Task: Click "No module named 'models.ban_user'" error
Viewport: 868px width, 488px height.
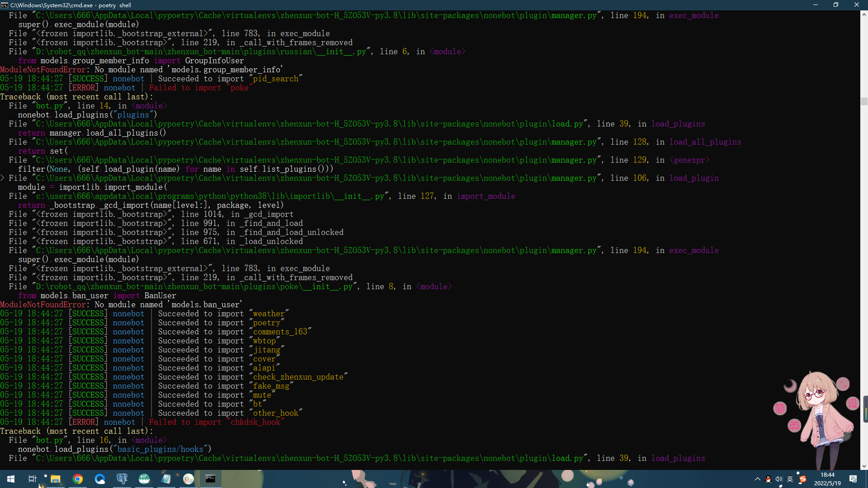Action: 169,305
